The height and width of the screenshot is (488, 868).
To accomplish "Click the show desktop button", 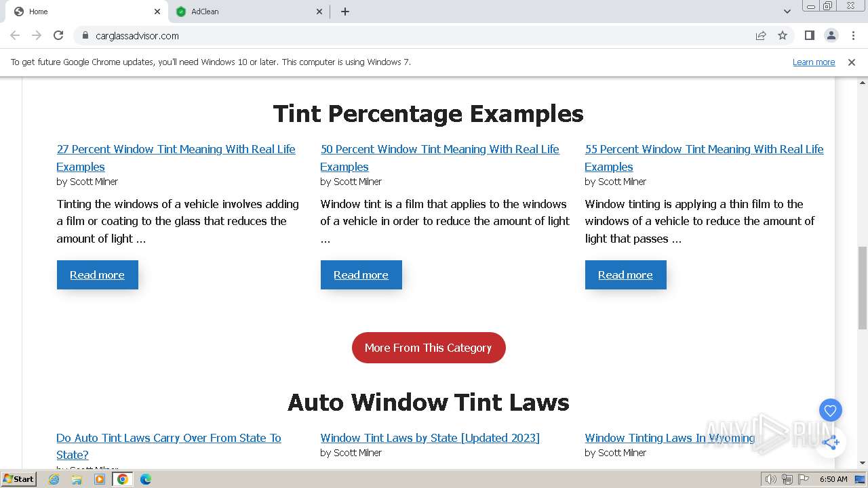I will (x=861, y=479).
